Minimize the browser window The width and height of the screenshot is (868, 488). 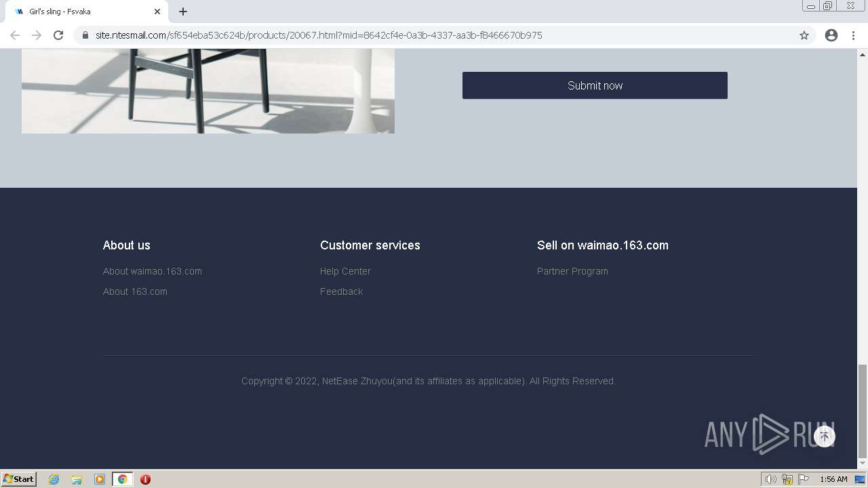(x=810, y=6)
